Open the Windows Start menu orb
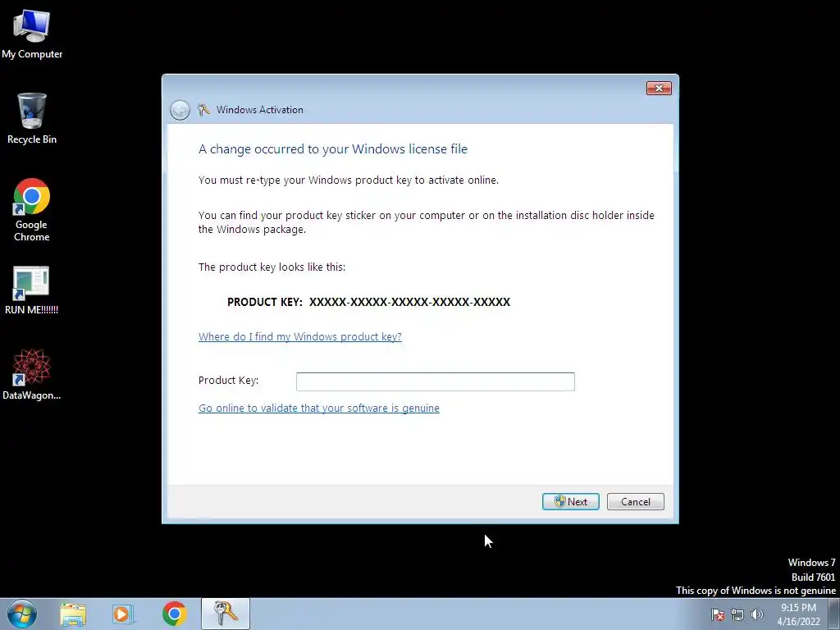Screen dimensions: 840x630 22,614
